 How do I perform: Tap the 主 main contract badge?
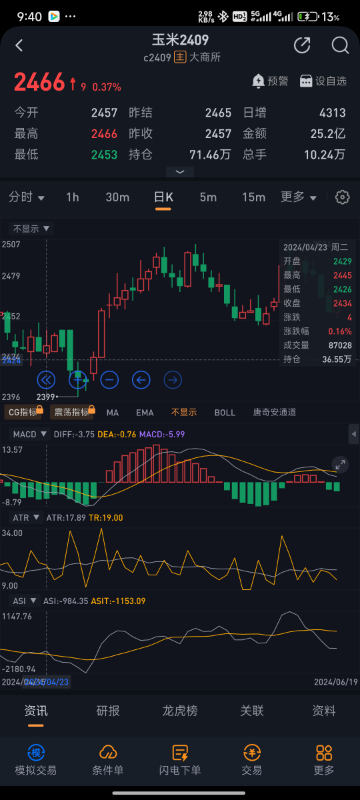coord(180,57)
